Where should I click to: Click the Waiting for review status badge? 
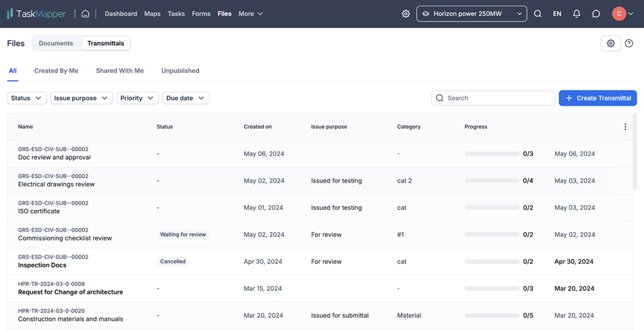(x=183, y=235)
